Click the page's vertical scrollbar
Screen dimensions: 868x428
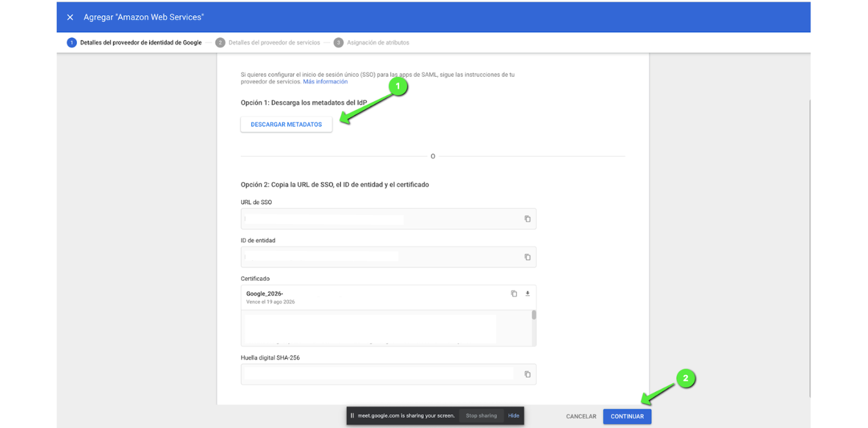pyautogui.click(x=809, y=249)
